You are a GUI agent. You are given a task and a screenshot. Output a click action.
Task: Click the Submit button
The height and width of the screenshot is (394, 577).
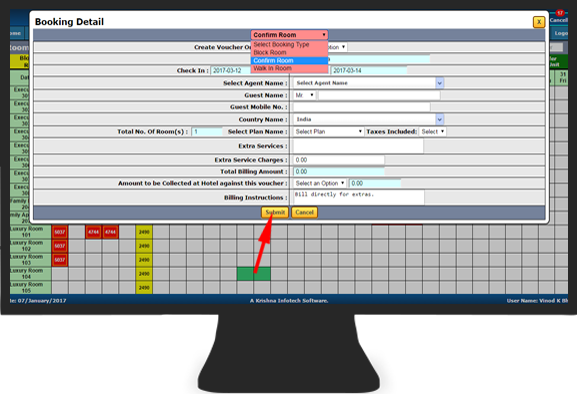(275, 212)
